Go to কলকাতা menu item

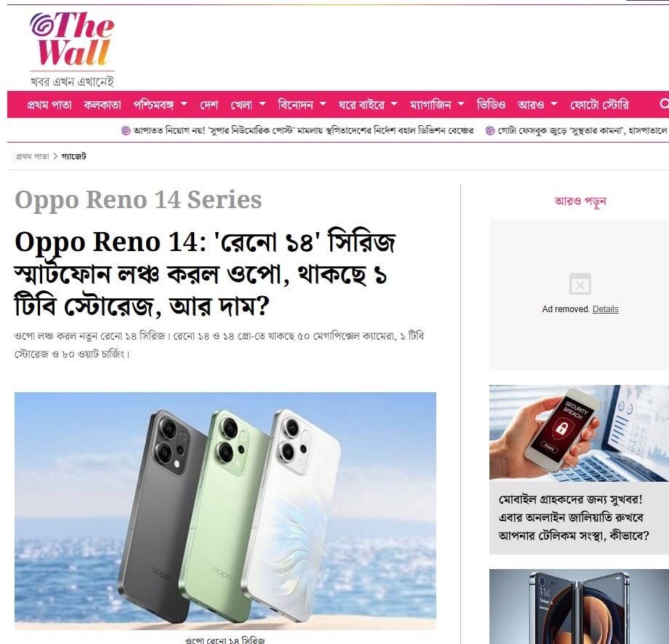point(103,105)
